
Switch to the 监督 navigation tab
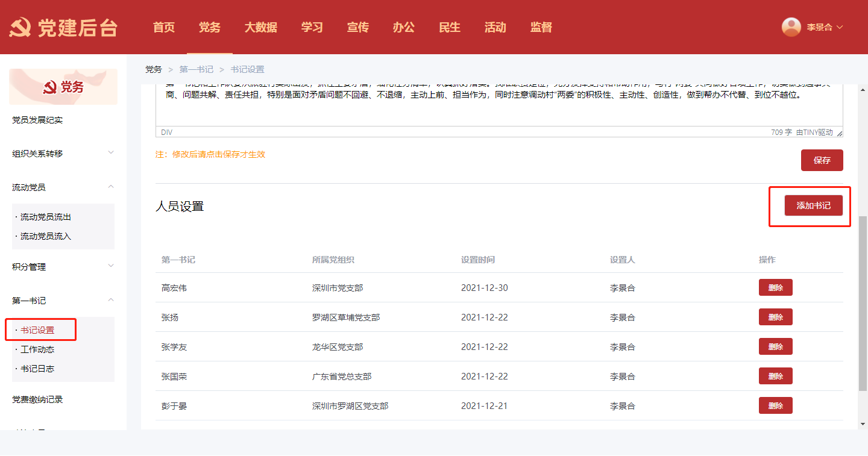tap(541, 27)
